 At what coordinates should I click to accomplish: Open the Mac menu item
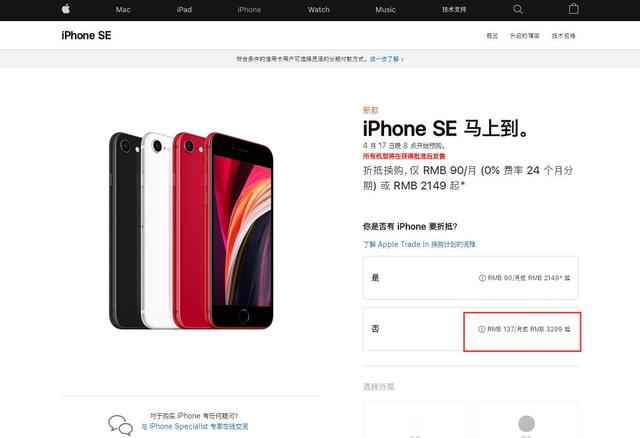(x=123, y=9)
